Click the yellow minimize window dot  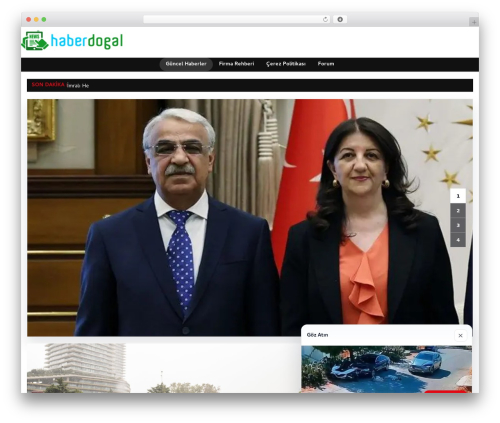(36, 20)
